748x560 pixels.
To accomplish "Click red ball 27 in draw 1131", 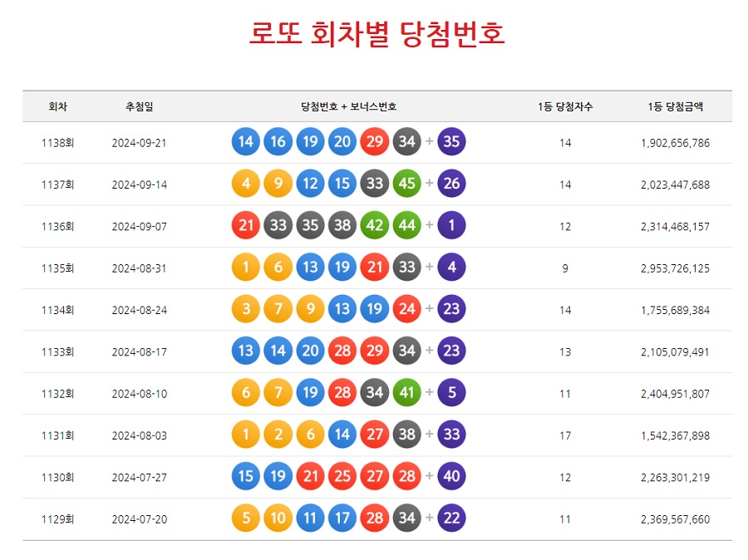I will point(374,434).
